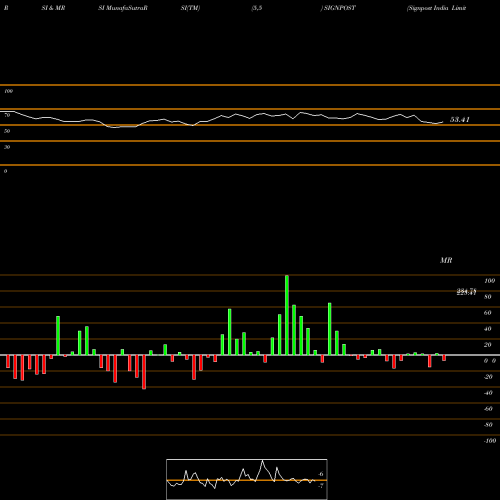The width and height of the screenshot is (500, 500).
Task: Select the SI & MR header label
Action: (53, 8)
